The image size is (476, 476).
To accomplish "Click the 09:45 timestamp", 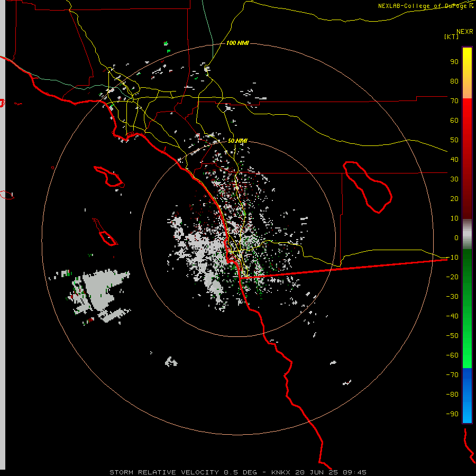I will click(354, 472).
